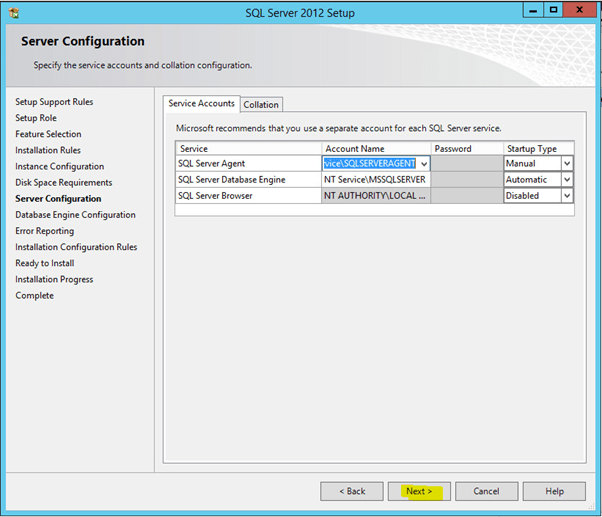Screen dimensions: 602x517
Task: Switch to the Collation tab
Action: coord(261,104)
